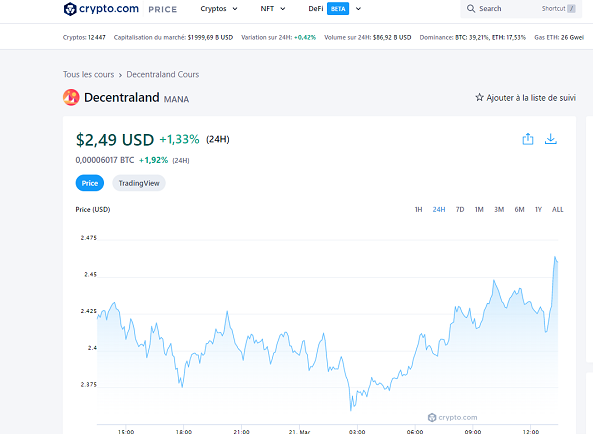
Task: Expand the NFT dropdown arrow
Action: pyautogui.click(x=283, y=9)
